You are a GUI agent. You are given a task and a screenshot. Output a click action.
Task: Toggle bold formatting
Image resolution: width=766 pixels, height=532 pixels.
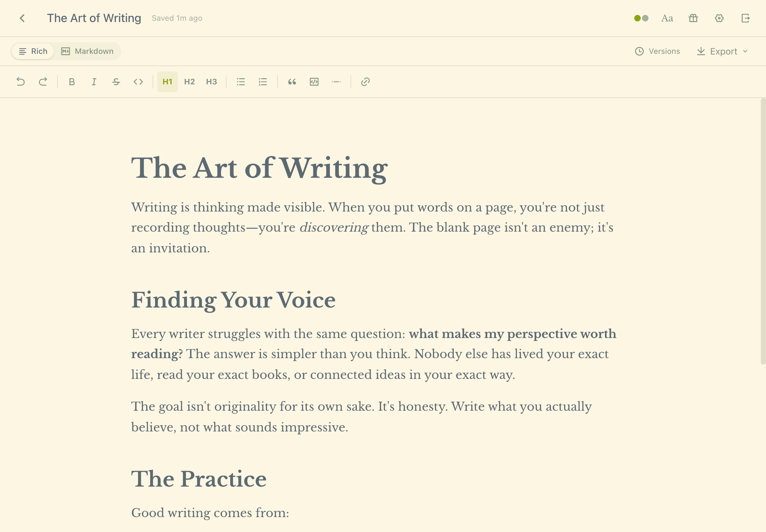(72, 82)
